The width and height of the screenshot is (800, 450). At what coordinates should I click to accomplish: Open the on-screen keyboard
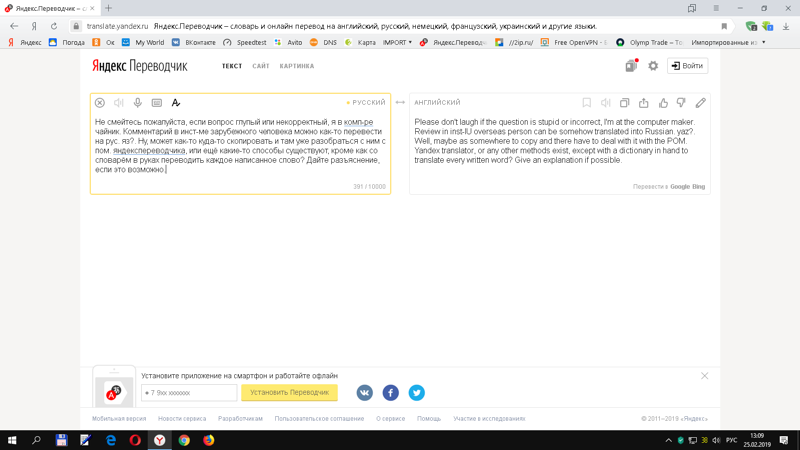click(x=157, y=103)
